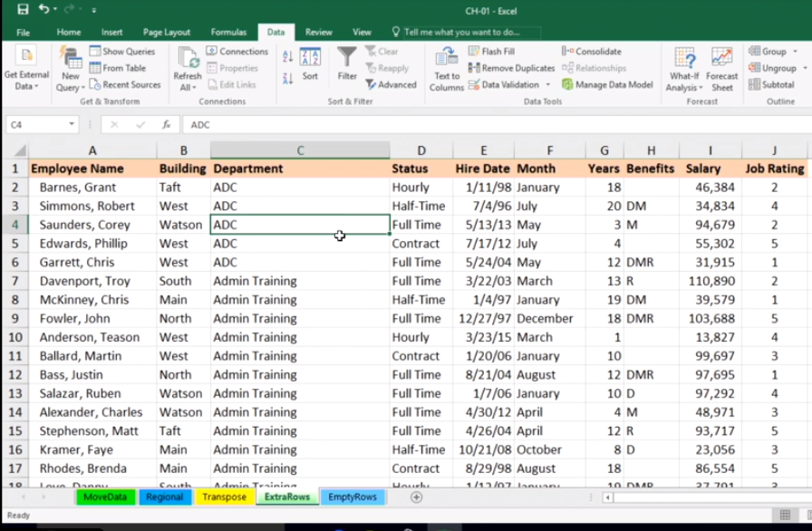Click Consolidate
Viewport: 812px width, 531px height.
(592, 52)
